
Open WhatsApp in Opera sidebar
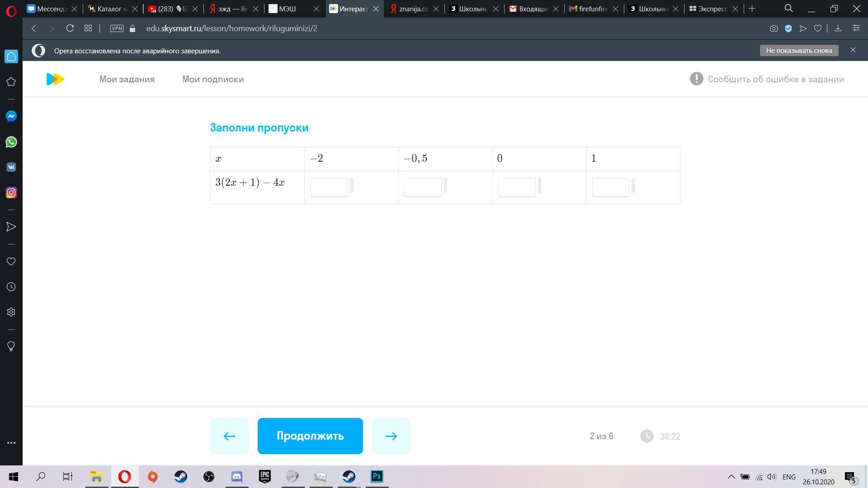11,142
